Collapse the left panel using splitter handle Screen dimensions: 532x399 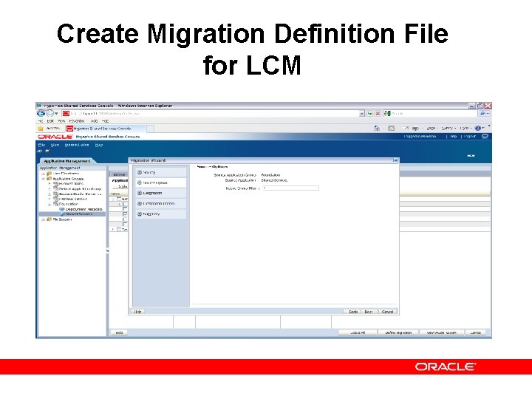click(x=108, y=251)
